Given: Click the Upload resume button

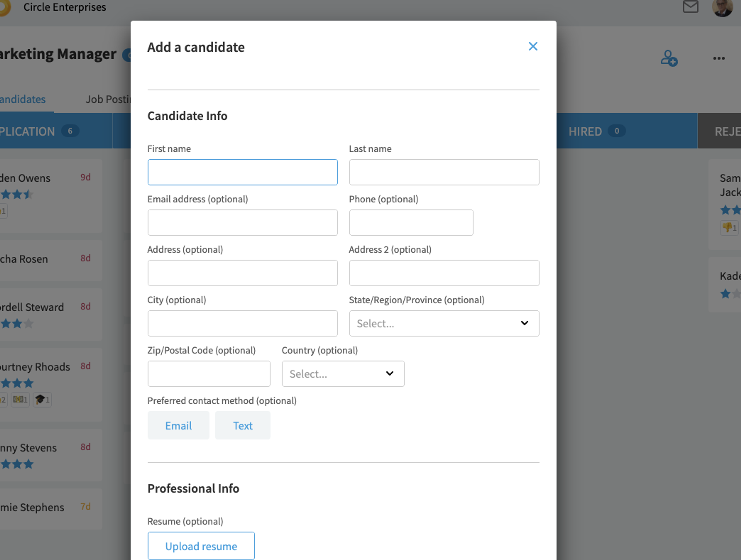Looking at the screenshot, I should point(201,546).
